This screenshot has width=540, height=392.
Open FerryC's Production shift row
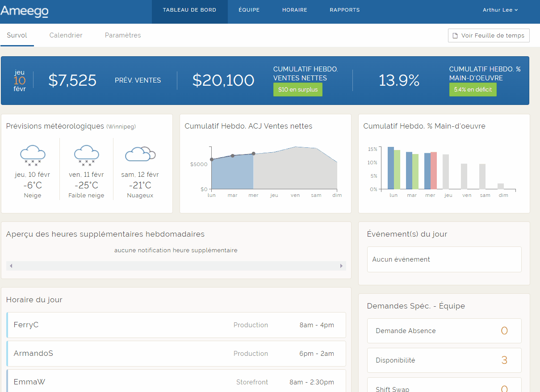(176, 325)
